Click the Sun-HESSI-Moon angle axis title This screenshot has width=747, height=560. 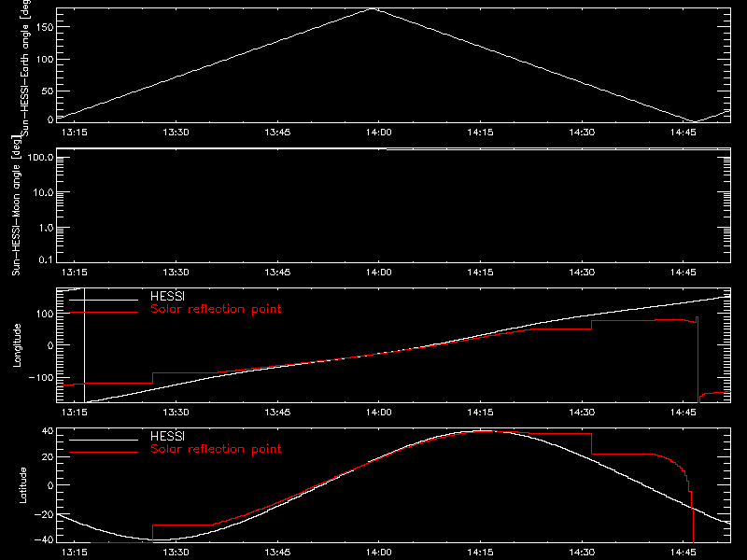tap(16, 205)
